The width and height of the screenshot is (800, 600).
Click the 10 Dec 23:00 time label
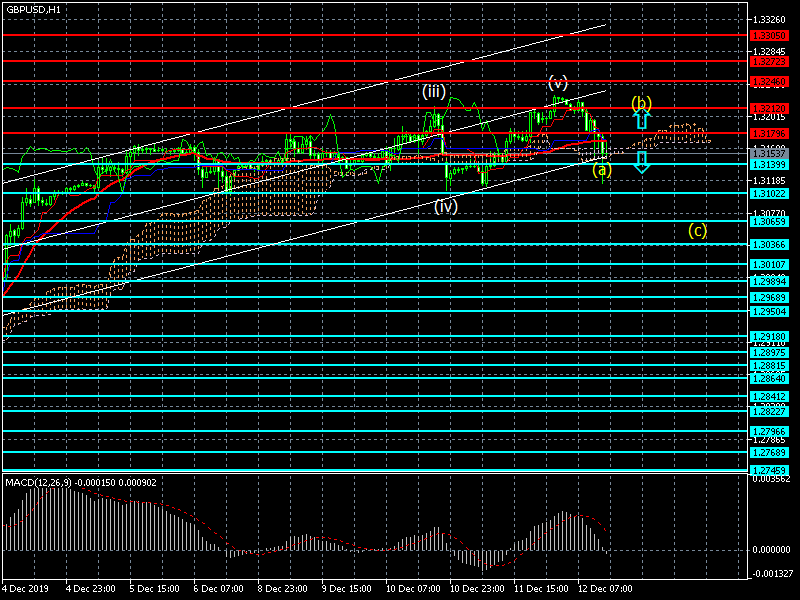(478, 588)
